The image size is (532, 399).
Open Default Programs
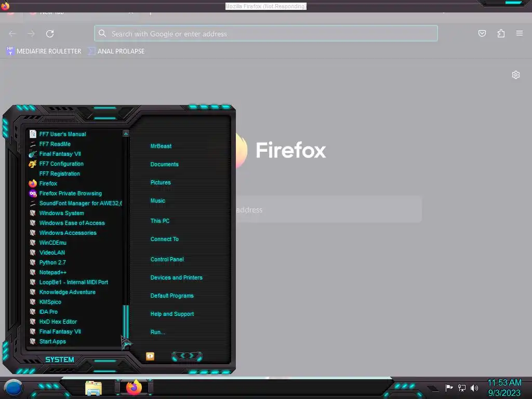[172, 296]
